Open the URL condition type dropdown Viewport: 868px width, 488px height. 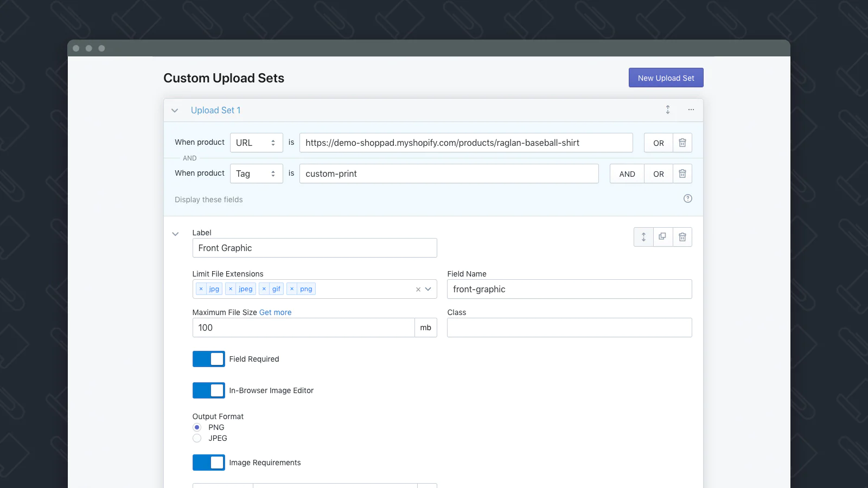click(256, 143)
